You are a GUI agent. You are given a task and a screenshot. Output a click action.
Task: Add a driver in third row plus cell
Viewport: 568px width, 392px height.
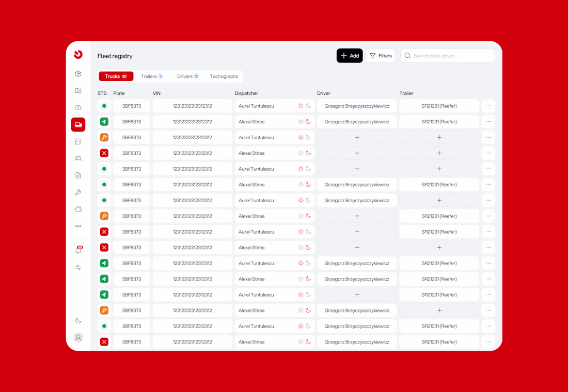tap(357, 138)
